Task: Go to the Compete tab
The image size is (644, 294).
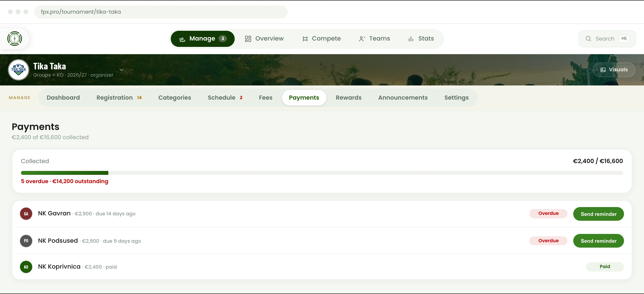Action: point(321,39)
